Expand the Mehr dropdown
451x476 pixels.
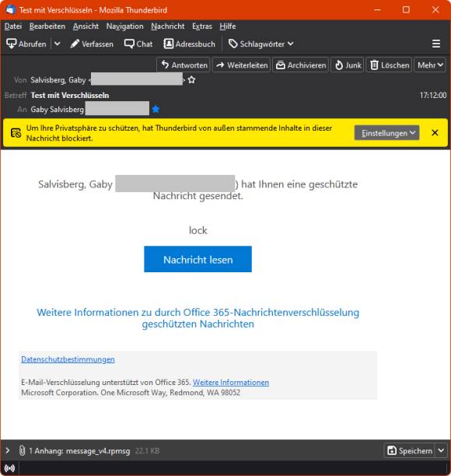pos(430,65)
